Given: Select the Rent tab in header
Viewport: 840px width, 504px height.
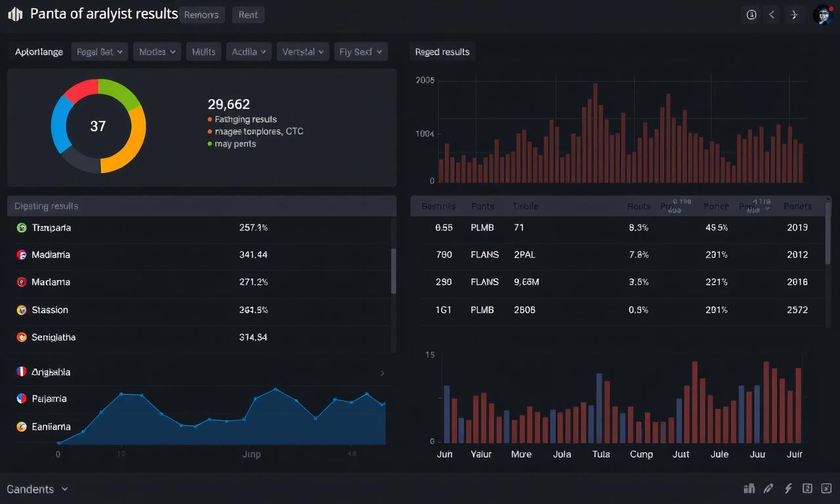Looking at the screenshot, I should point(248,15).
